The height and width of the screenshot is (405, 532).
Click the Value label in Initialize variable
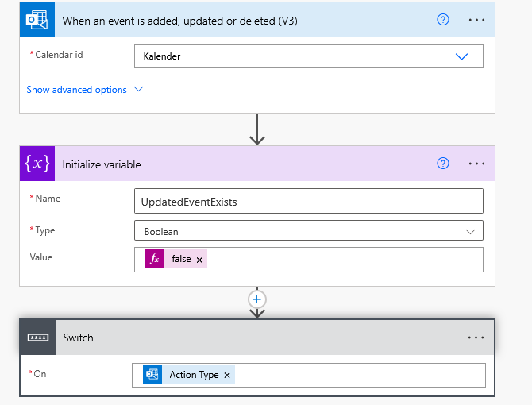pyautogui.click(x=41, y=257)
